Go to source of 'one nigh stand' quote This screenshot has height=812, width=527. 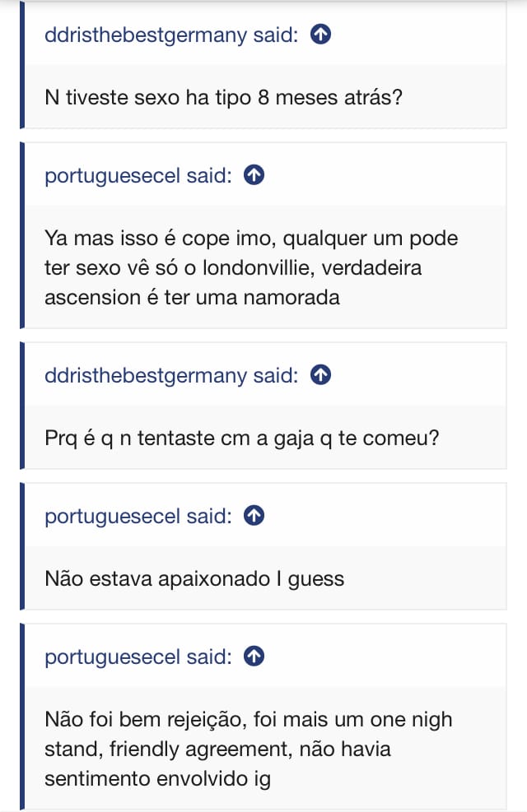[254, 657]
